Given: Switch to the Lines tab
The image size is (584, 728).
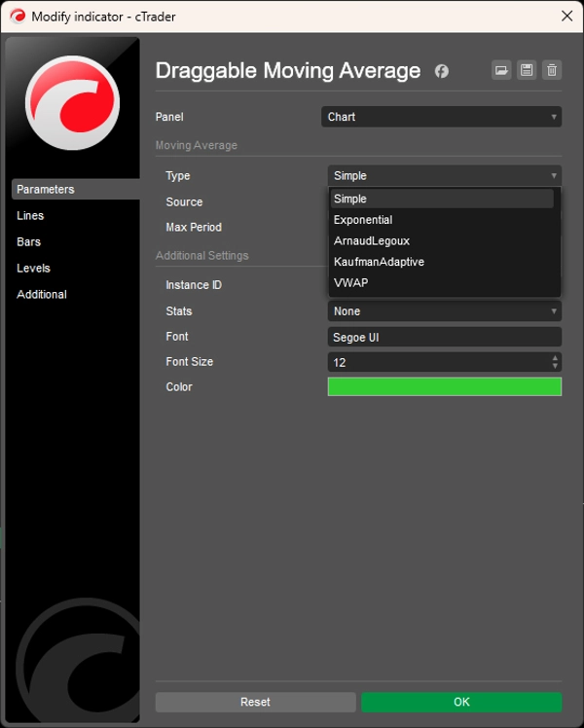Looking at the screenshot, I should 30,216.
